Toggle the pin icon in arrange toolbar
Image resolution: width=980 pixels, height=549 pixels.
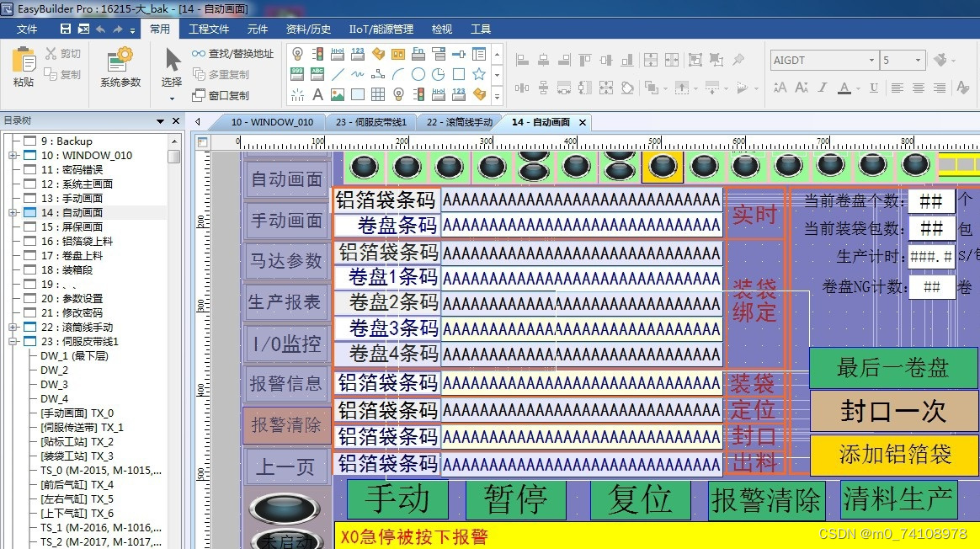(738, 60)
